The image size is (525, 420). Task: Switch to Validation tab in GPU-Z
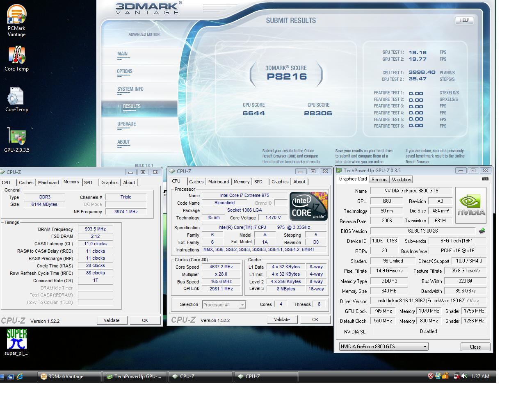(401, 179)
